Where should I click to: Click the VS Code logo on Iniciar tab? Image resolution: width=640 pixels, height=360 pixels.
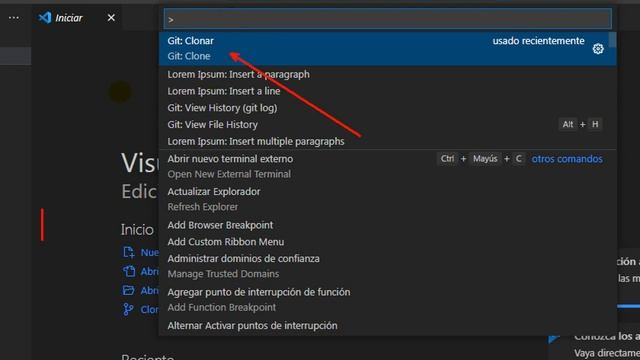[x=45, y=18]
